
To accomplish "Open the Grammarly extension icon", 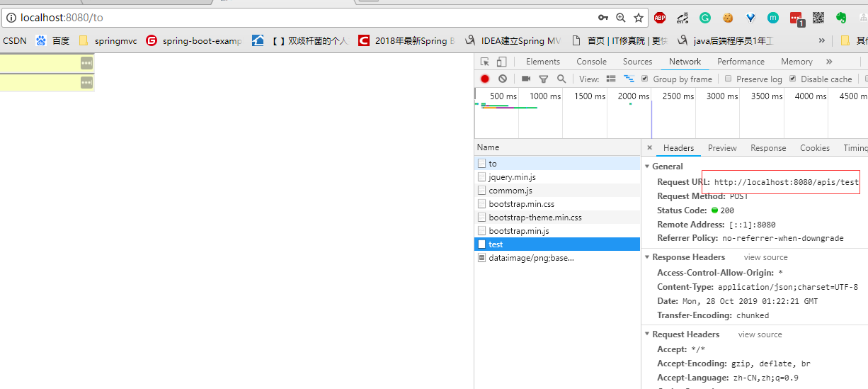I will tap(705, 18).
